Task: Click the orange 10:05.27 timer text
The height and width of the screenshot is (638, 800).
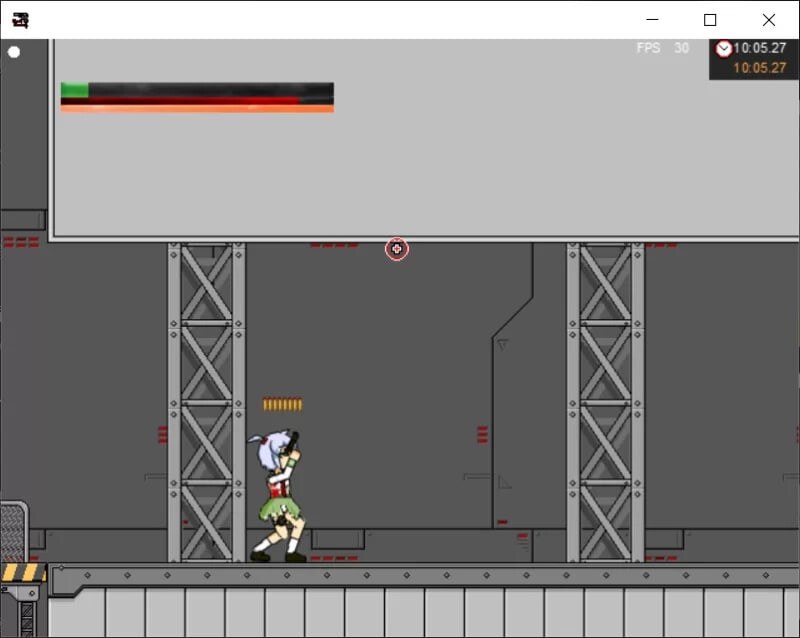Action: [x=760, y=68]
